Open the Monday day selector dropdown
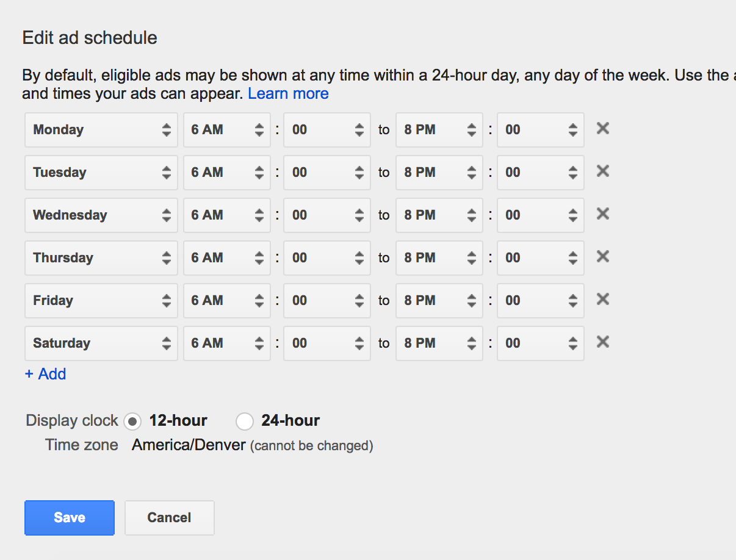The width and height of the screenshot is (736, 560). [x=101, y=129]
